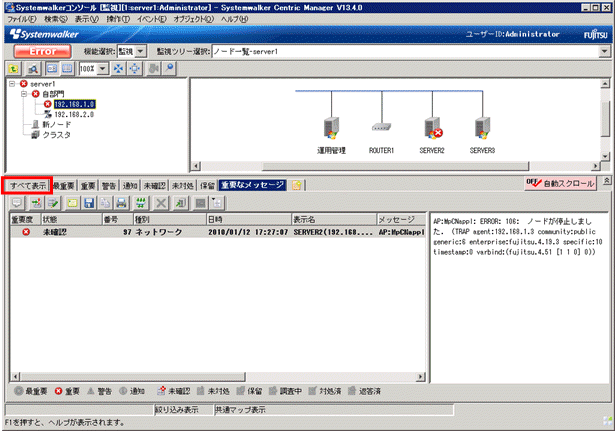Toggle 調査中 status filter in legend bar
This screenshot has width=615, height=431.
pyautogui.click(x=285, y=391)
